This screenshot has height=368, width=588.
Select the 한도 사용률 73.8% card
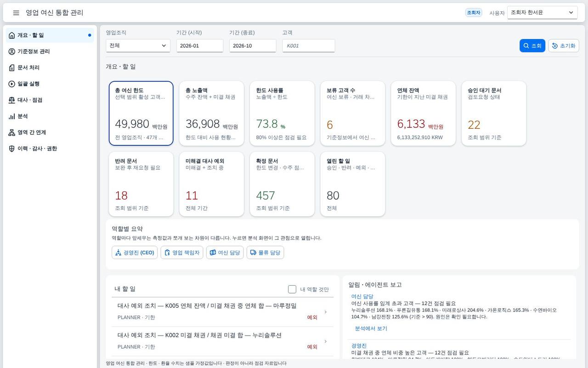click(282, 114)
